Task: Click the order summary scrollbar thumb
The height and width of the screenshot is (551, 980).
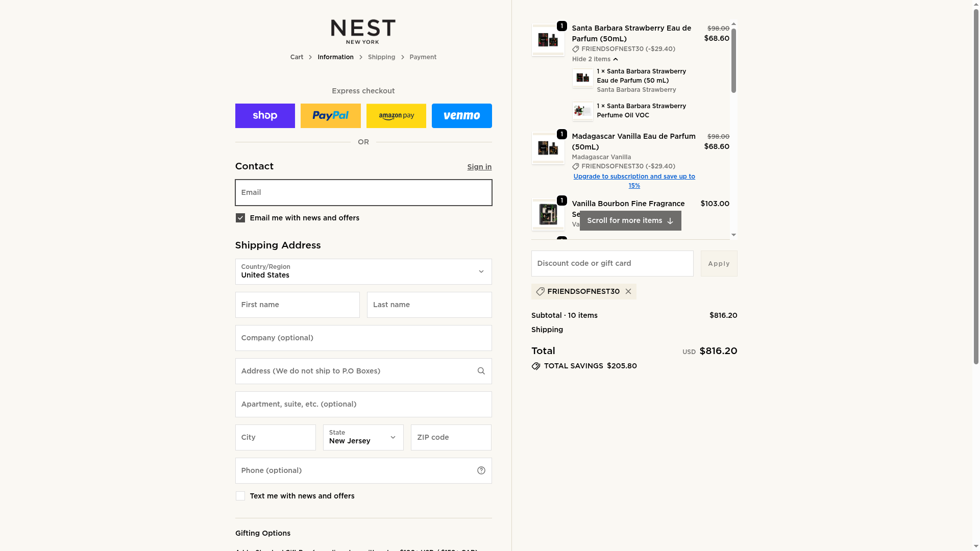Action: [x=733, y=60]
